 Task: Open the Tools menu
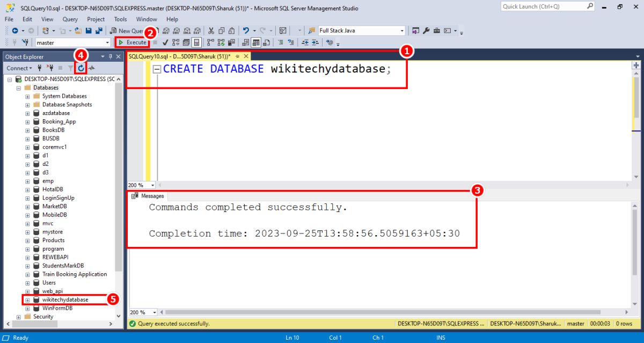[121, 19]
